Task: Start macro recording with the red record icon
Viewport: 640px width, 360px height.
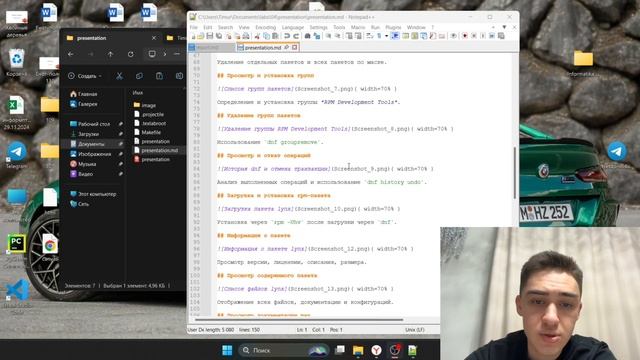Action: pos(465,36)
